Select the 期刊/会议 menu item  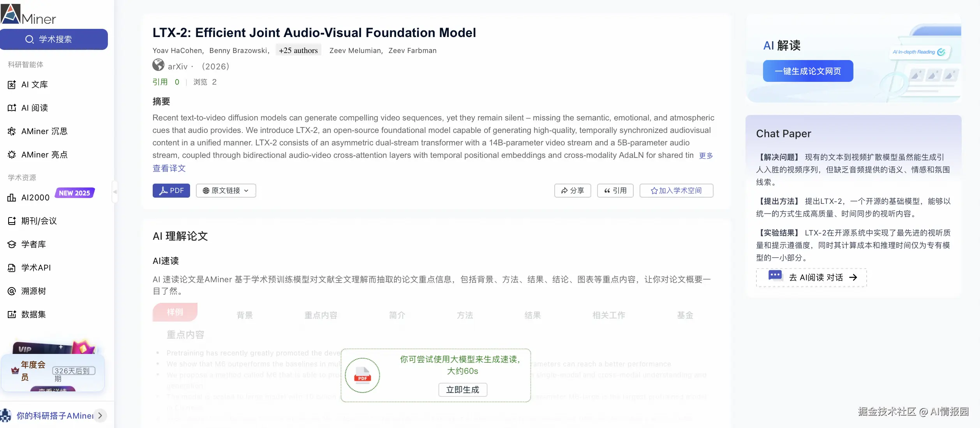[39, 221]
